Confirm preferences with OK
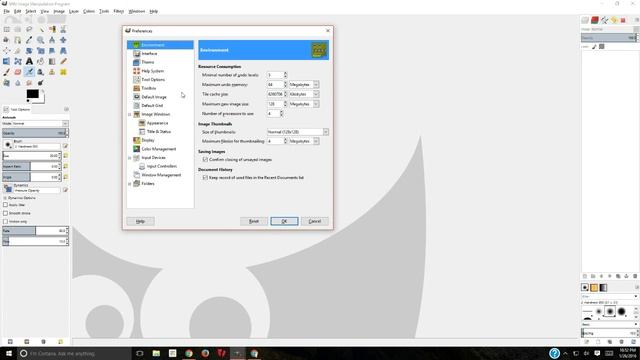 coord(284,221)
